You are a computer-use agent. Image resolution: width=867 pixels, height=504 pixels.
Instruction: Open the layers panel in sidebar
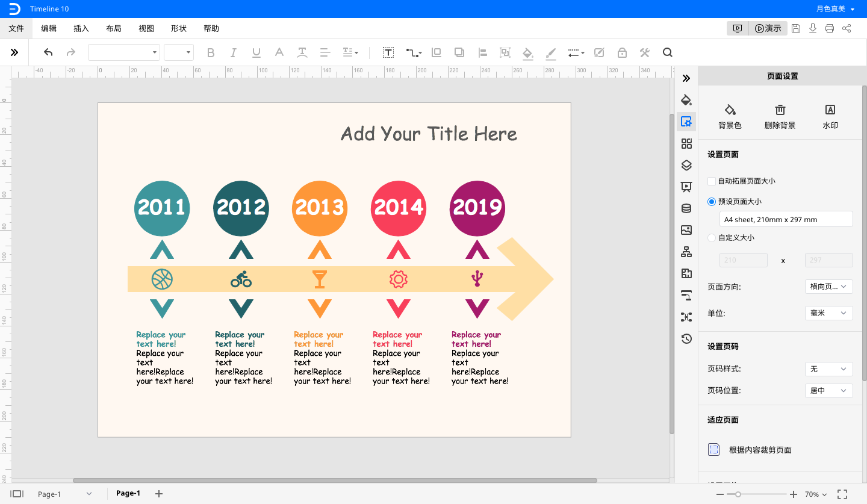click(686, 165)
